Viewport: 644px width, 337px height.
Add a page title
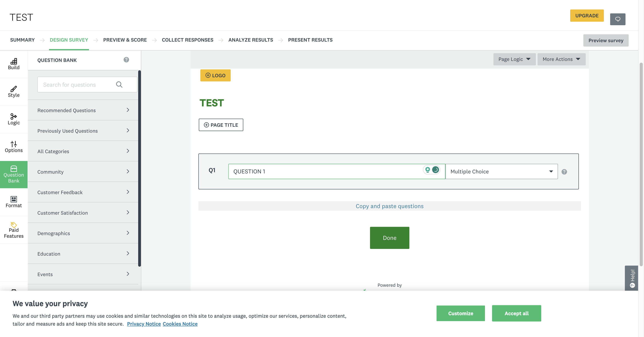[x=221, y=125]
